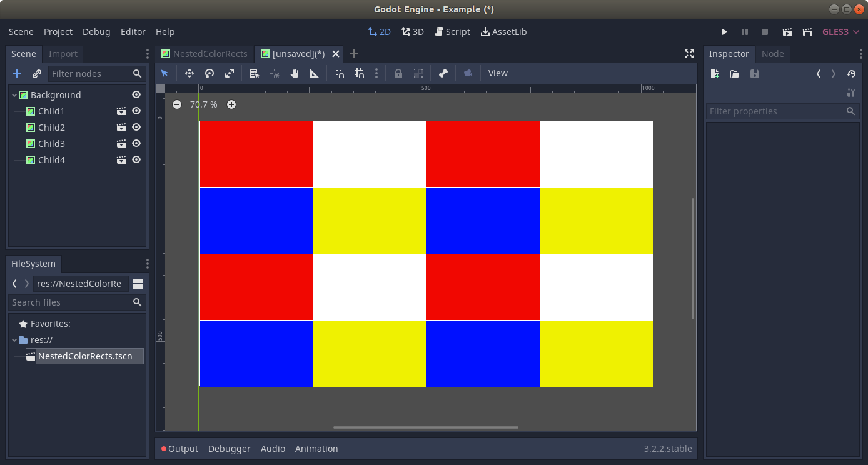Screen dimensions: 868x465
Task: Collapse the Background node tree
Action: tap(14, 95)
